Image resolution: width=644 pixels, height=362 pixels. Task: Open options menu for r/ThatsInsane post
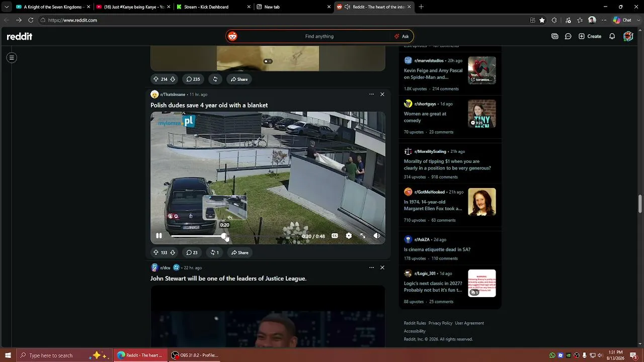pyautogui.click(x=371, y=94)
